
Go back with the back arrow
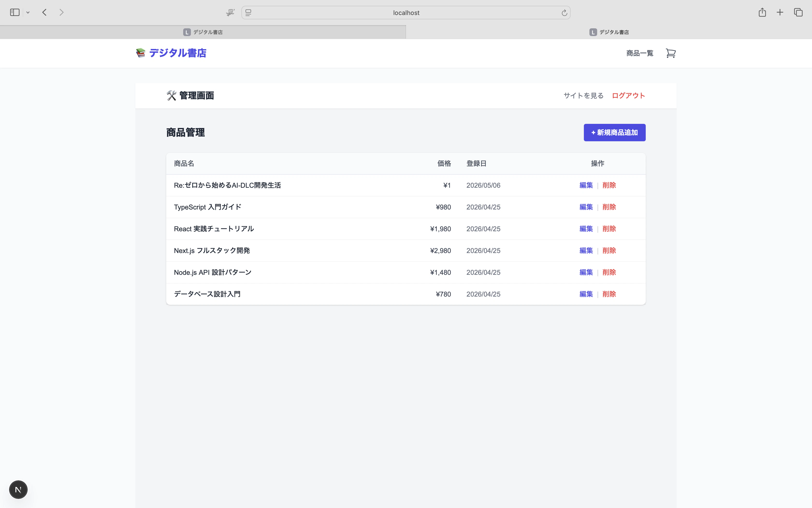(x=44, y=12)
